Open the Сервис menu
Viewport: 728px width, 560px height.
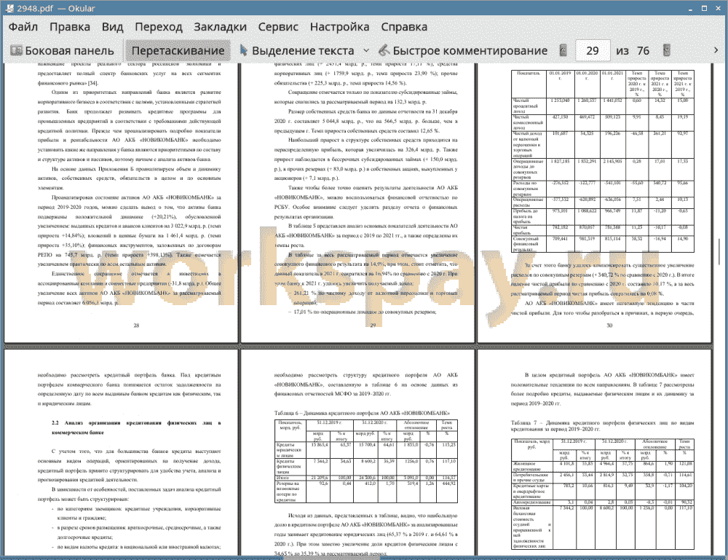[x=278, y=27]
